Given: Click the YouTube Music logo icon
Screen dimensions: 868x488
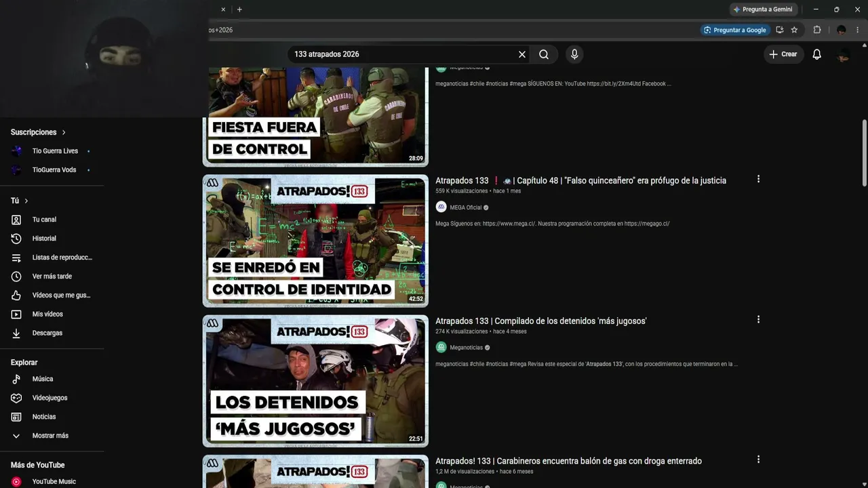Looking at the screenshot, I should pyautogui.click(x=16, y=482).
